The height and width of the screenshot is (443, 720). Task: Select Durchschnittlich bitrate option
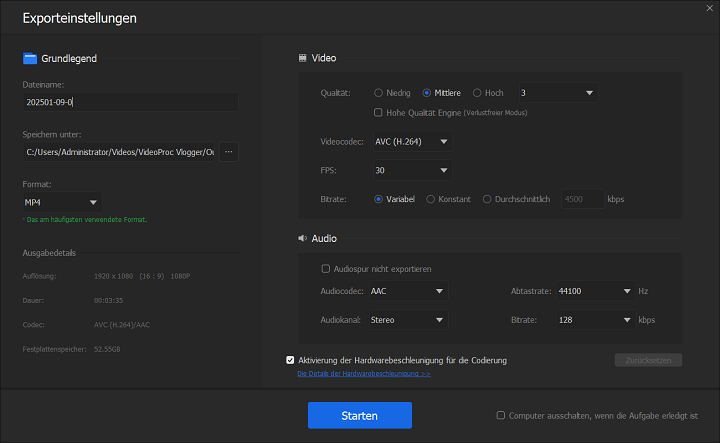[x=487, y=199]
